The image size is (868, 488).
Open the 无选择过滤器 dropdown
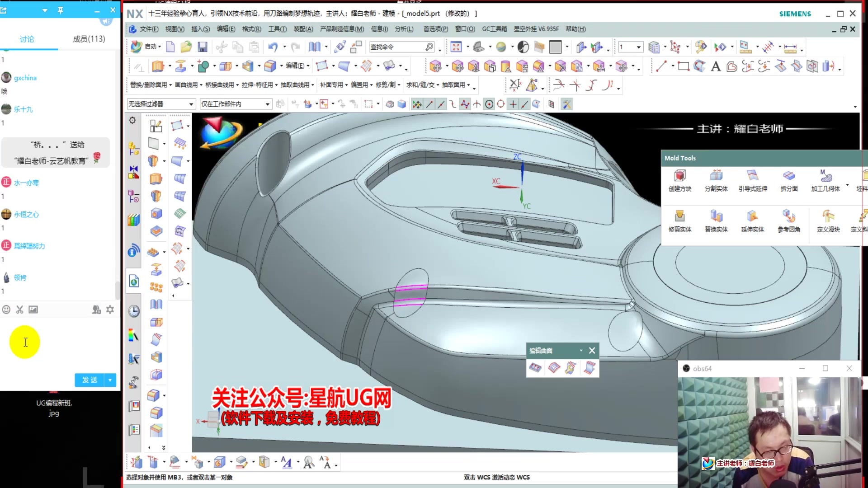pos(160,104)
